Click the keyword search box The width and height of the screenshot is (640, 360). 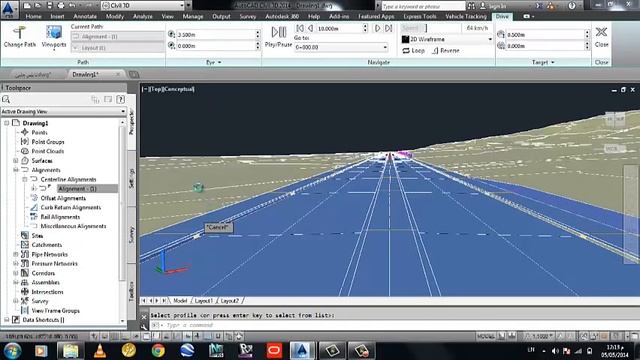423,6
